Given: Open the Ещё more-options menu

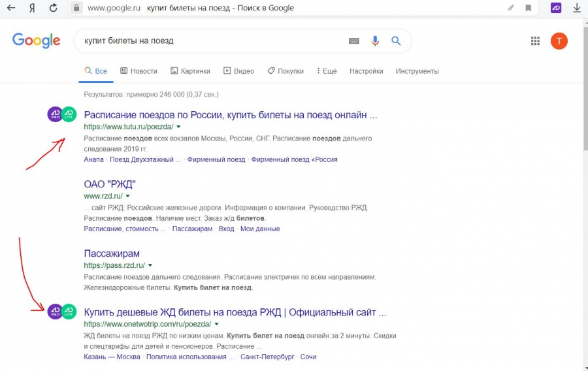Looking at the screenshot, I should (327, 71).
